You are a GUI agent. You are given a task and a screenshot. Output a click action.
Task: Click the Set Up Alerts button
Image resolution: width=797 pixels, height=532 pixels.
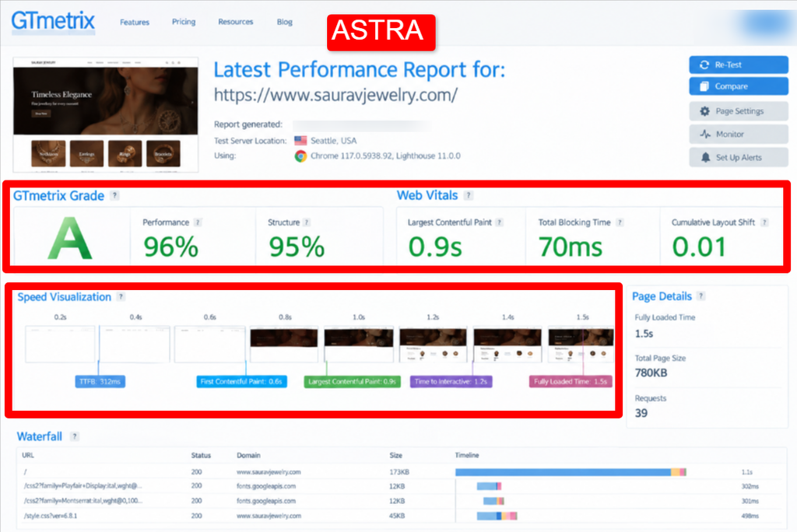pyautogui.click(x=738, y=158)
